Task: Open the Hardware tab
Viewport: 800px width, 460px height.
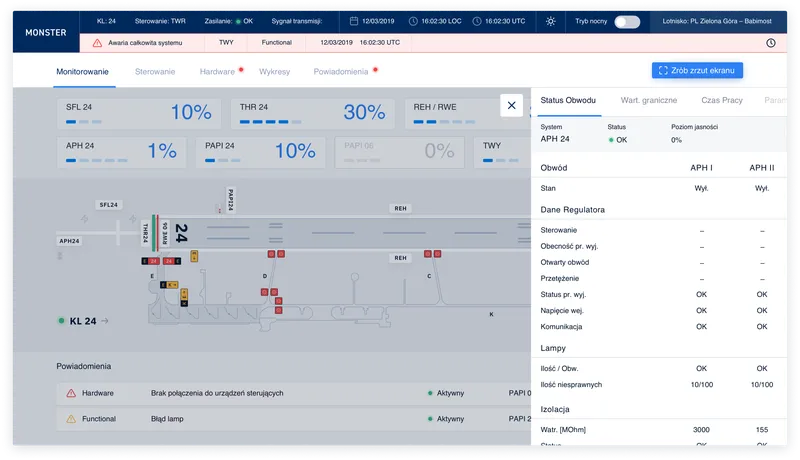Action: (x=217, y=72)
